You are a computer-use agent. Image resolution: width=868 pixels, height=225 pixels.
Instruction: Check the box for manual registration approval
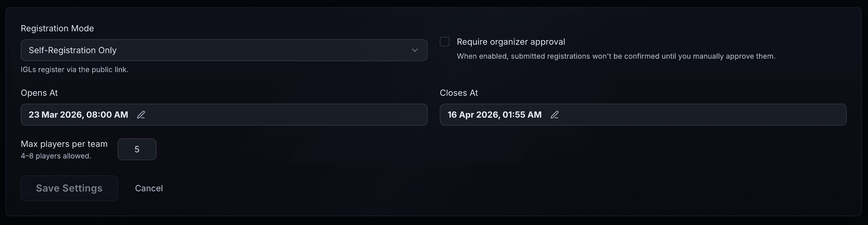(x=444, y=41)
